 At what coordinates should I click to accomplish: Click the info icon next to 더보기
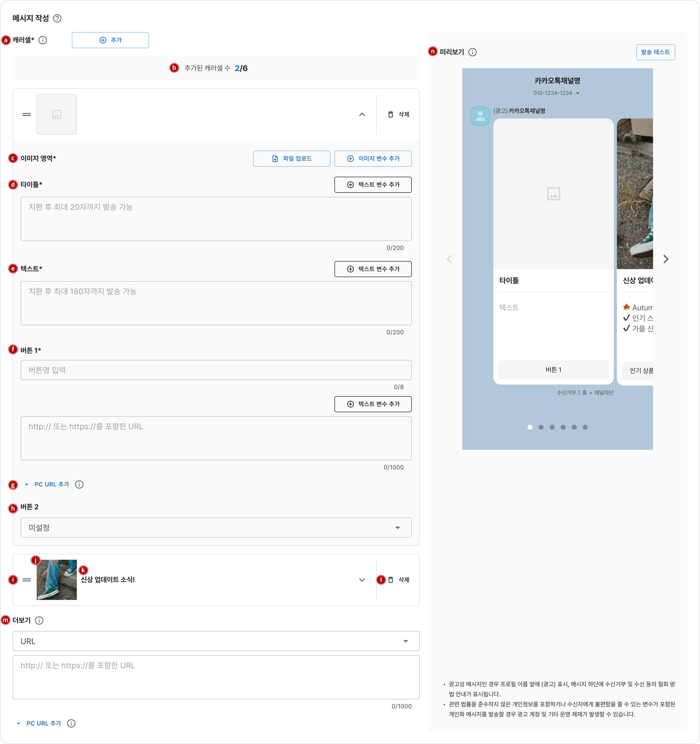point(39,620)
